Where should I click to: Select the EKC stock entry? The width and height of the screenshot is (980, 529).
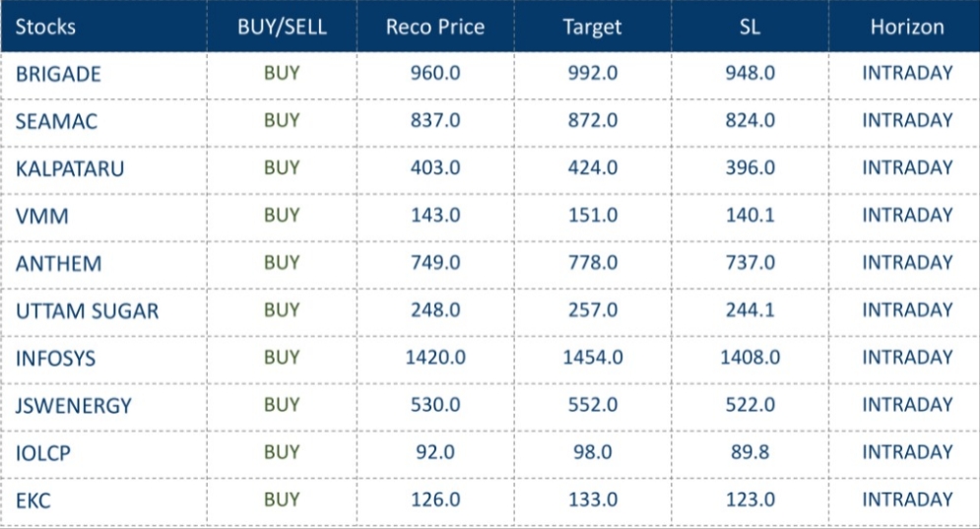click(x=33, y=500)
